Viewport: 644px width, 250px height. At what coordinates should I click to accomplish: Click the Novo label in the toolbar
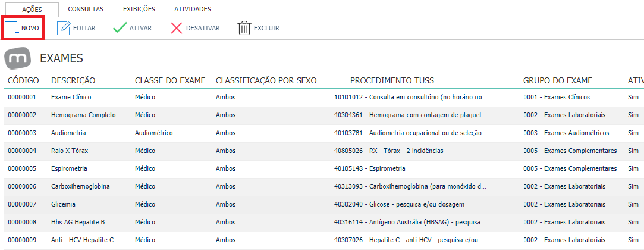click(30, 28)
